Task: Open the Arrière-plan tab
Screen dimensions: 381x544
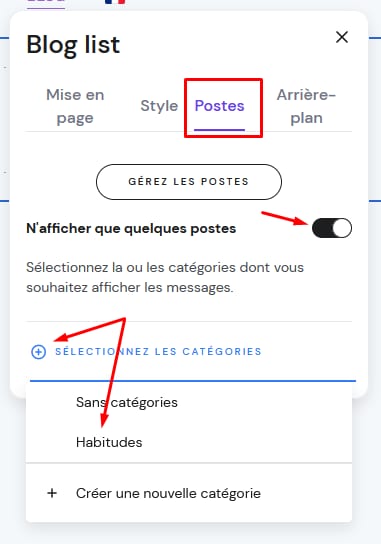Action: [306, 106]
